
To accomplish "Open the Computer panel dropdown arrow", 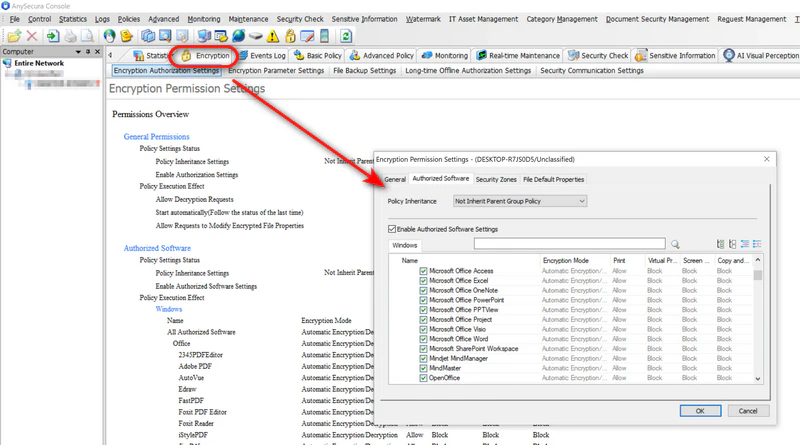I will click(x=78, y=52).
